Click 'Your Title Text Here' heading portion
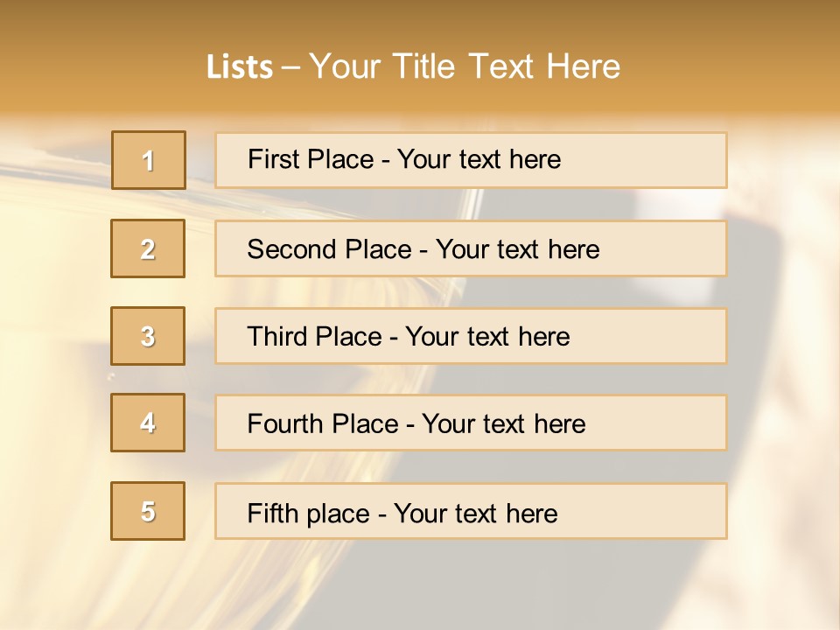Viewport: 840px width, 630px height. click(x=465, y=66)
